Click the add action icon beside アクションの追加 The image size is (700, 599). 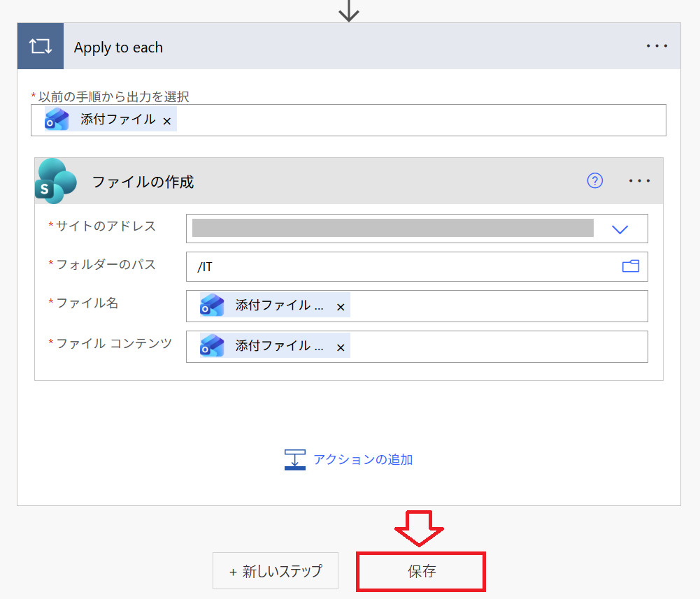pos(294,459)
